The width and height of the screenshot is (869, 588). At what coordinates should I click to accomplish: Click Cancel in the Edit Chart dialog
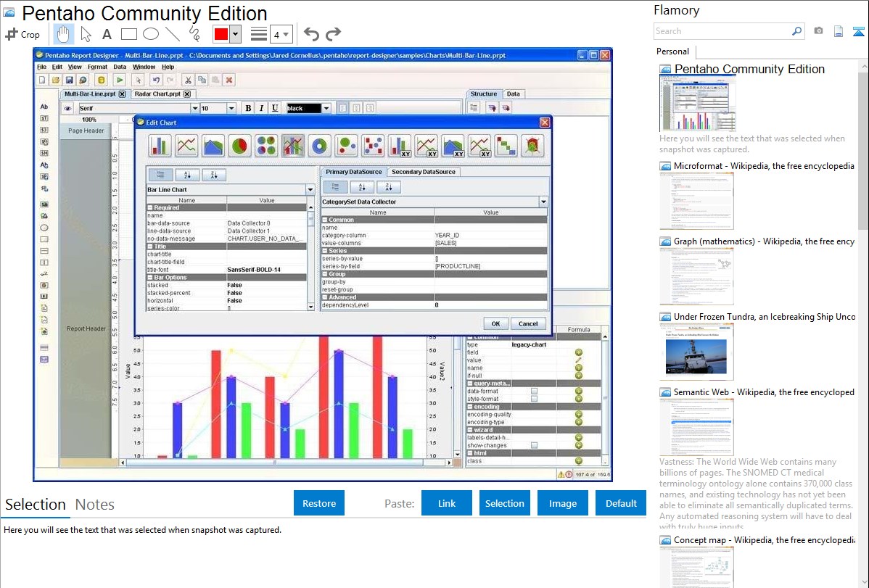tap(528, 323)
